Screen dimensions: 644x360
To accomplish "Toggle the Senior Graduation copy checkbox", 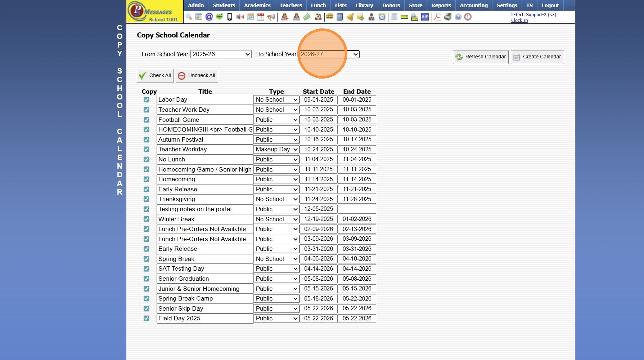I will click(x=147, y=279).
